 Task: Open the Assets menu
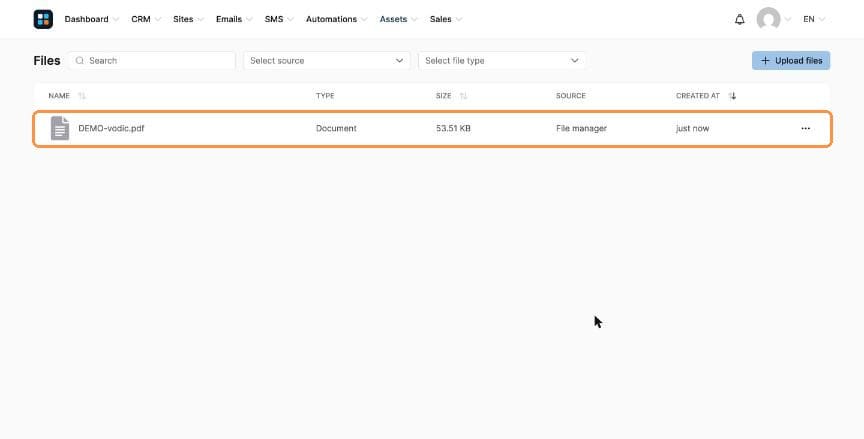(x=398, y=19)
